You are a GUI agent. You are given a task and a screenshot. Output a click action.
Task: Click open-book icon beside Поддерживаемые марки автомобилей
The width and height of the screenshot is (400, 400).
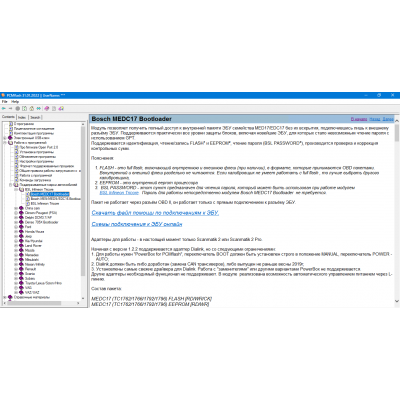tap(16, 184)
